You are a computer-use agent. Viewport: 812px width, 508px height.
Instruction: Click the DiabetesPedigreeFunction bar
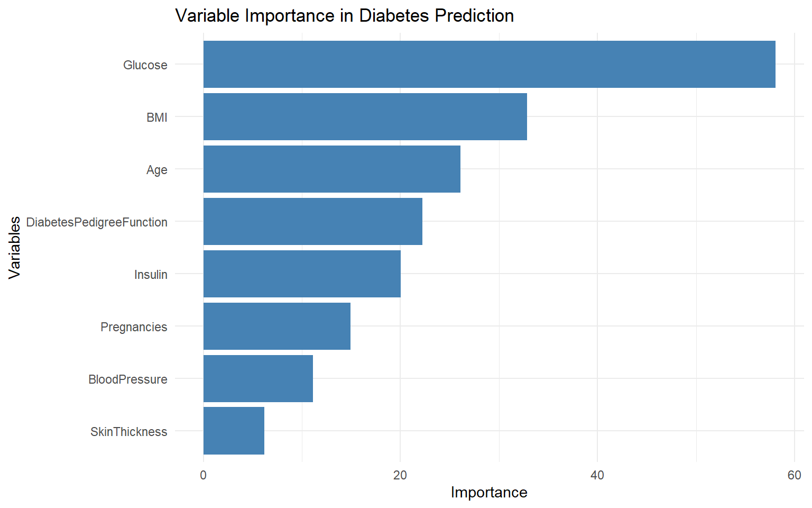[x=312, y=221]
